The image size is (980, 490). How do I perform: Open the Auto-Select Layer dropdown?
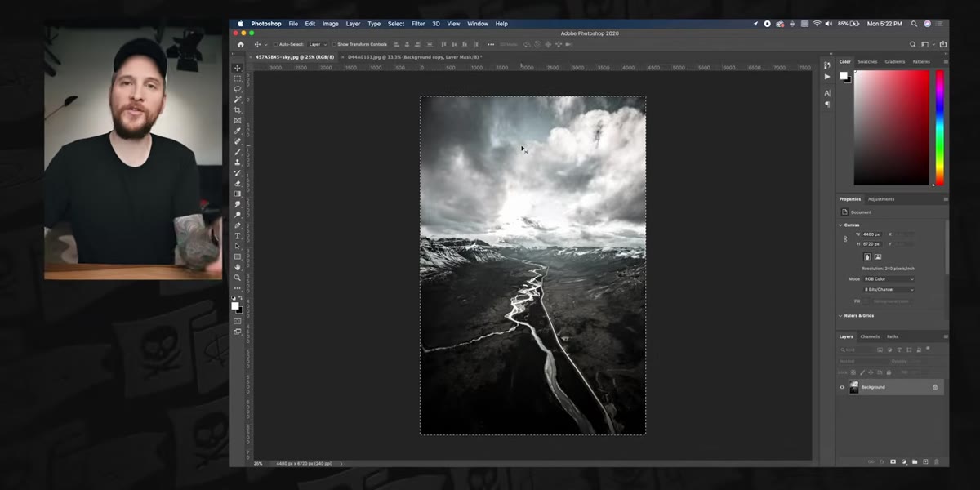tap(317, 44)
